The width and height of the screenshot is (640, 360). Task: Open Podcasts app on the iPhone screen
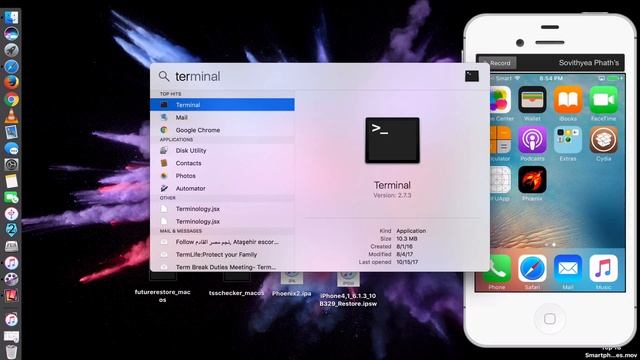532,140
